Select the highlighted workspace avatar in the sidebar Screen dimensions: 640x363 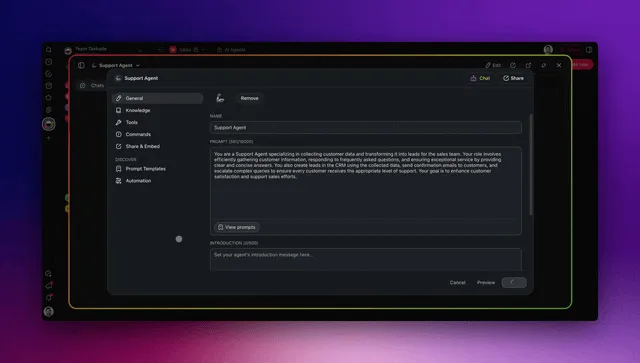pyautogui.click(x=49, y=124)
